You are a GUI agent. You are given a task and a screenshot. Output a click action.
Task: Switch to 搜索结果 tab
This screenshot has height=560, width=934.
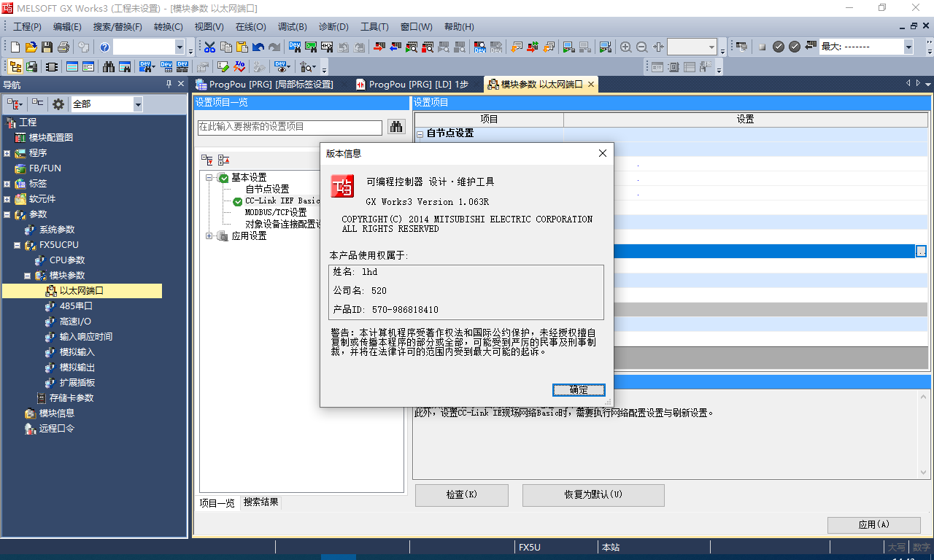[x=260, y=502]
